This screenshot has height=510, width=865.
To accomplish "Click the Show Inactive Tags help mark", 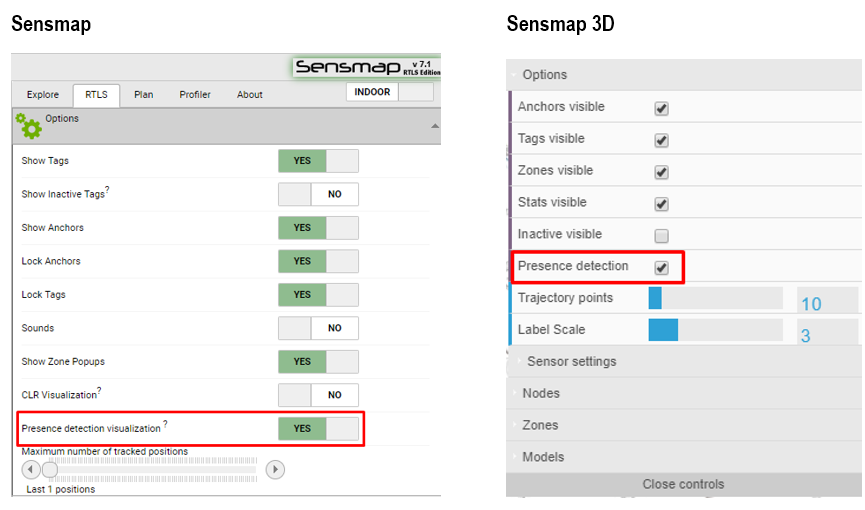I will [107, 189].
